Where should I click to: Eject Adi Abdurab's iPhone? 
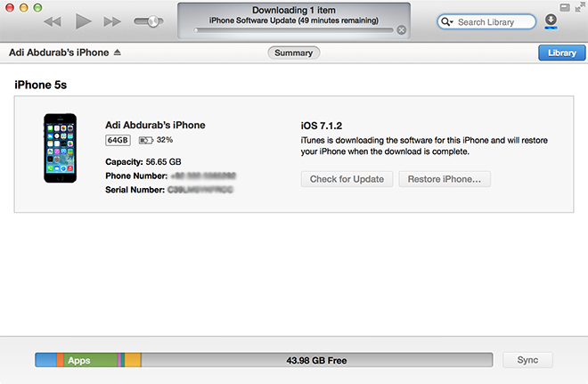click(x=118, y=53)
